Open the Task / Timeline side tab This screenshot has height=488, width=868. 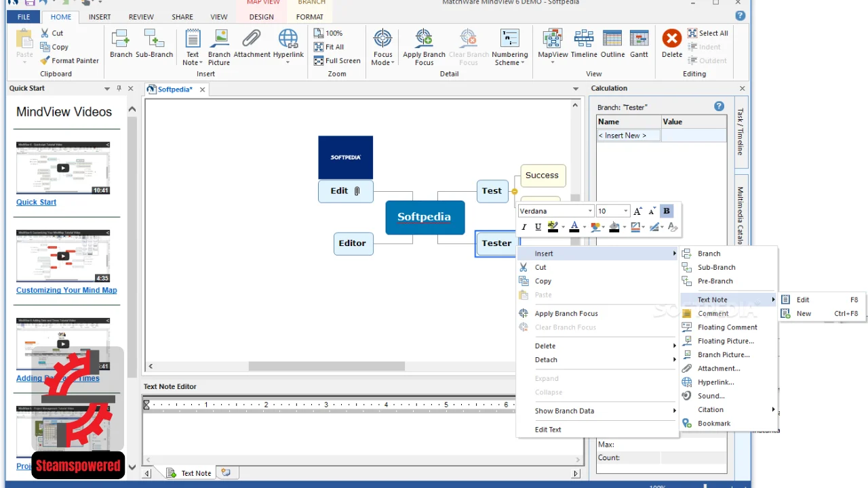coord(741,131)
